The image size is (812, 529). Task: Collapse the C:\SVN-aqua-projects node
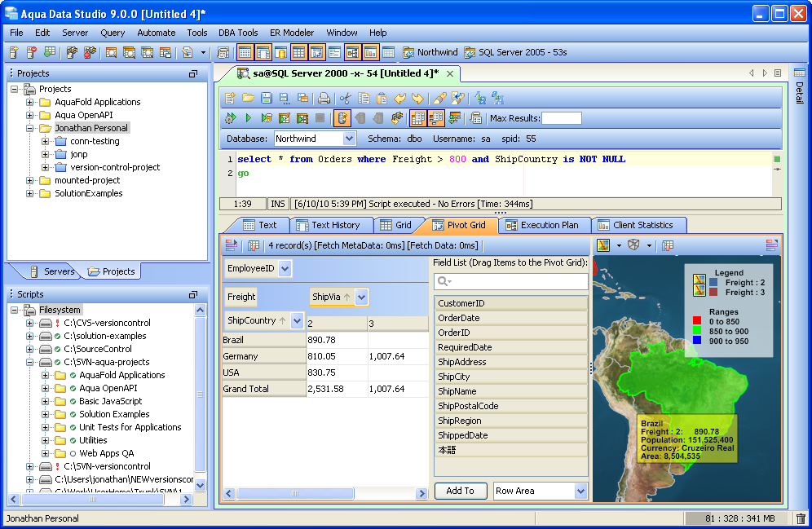pos(30,362)
